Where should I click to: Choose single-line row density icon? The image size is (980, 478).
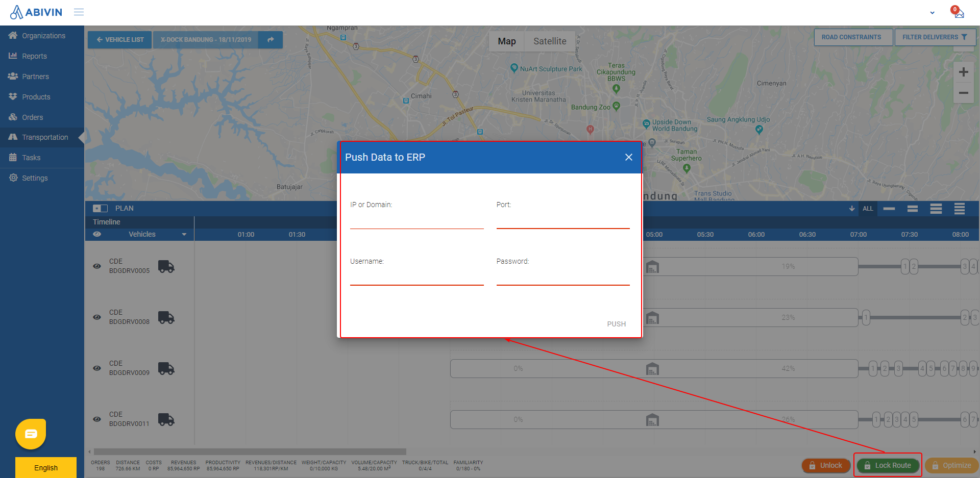click(889, 208)
